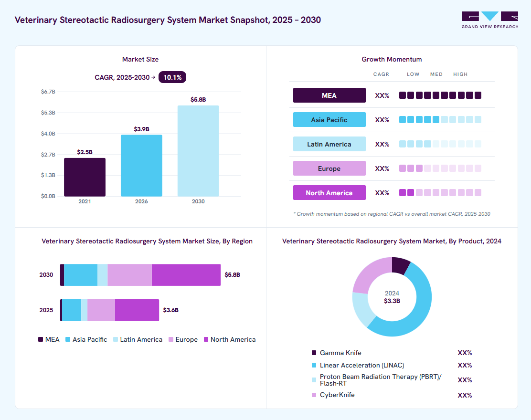531x420 pixels.
Task: Click the Latin America momentum indicator squares
Action: (440, 144)
